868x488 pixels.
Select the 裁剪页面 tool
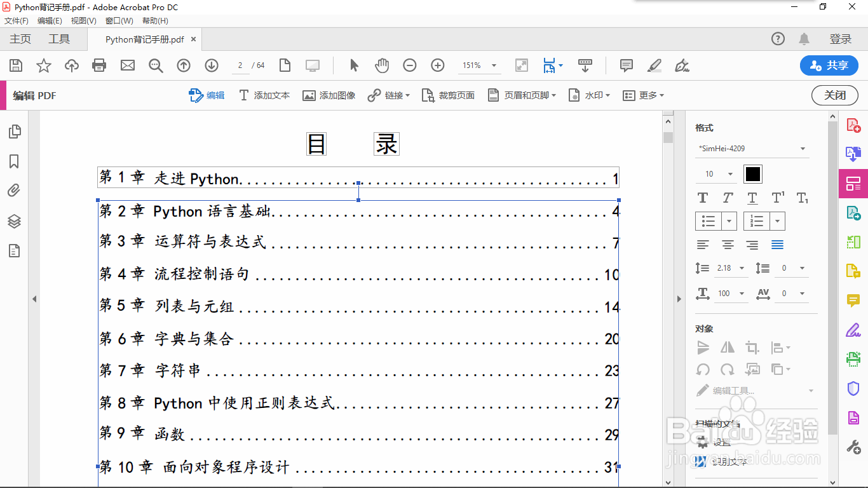448,95
